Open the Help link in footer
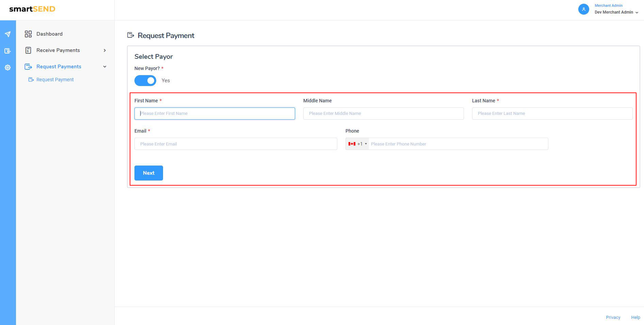 tap(635, 317)
